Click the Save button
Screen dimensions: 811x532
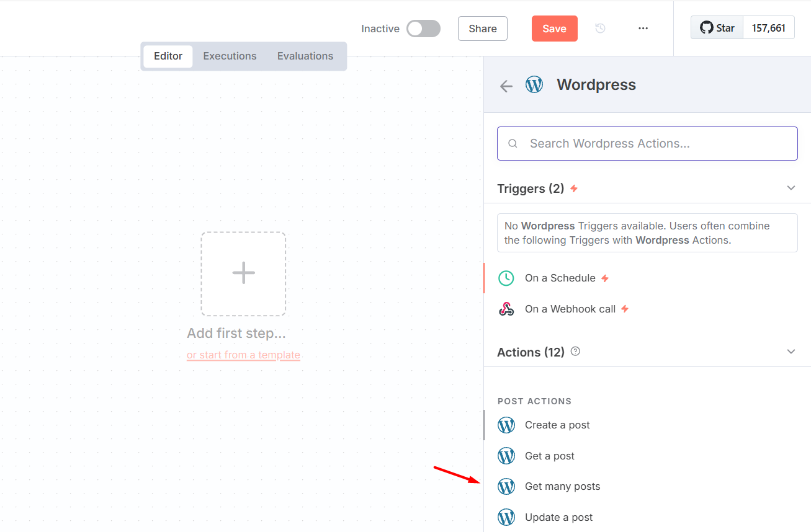click(x=554, y=29)
